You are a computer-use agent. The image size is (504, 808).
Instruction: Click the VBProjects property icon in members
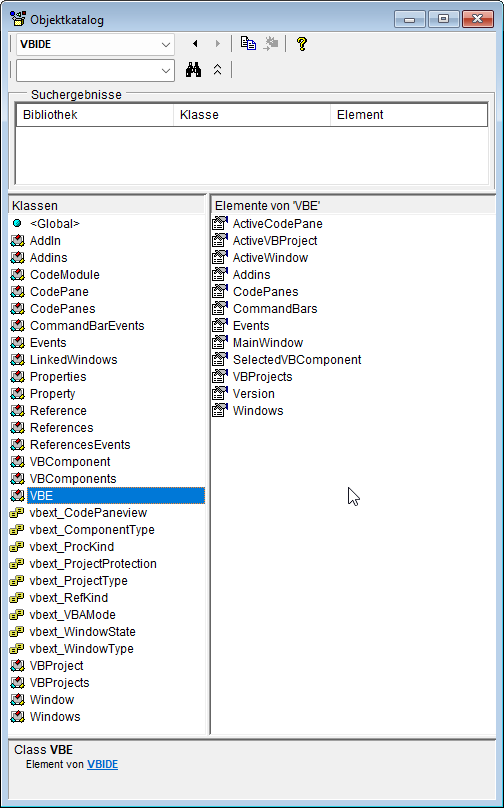[220, 377]
